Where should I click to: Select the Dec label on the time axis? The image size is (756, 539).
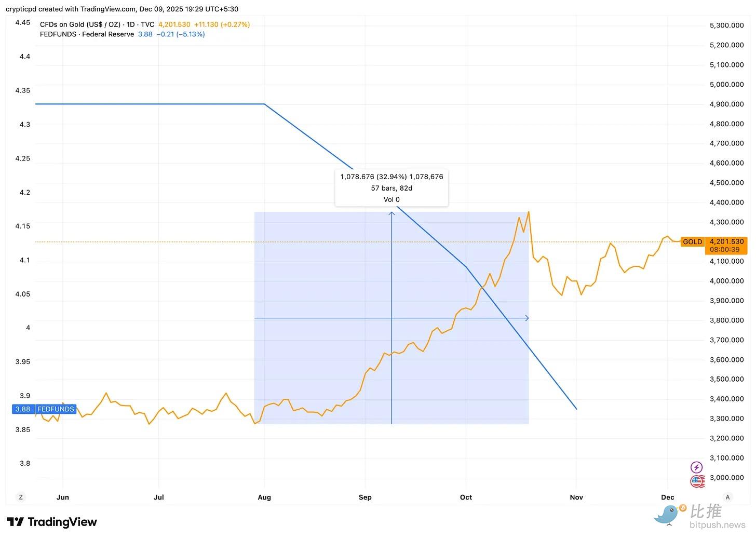pos(667,497)
